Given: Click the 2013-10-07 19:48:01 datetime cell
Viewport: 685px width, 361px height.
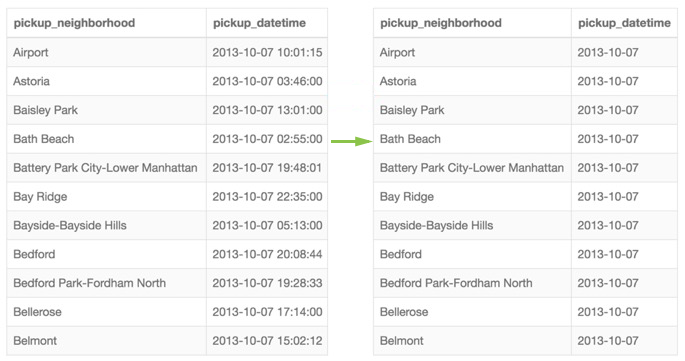Looking at the screenshot, I should [x=267, y=168].
